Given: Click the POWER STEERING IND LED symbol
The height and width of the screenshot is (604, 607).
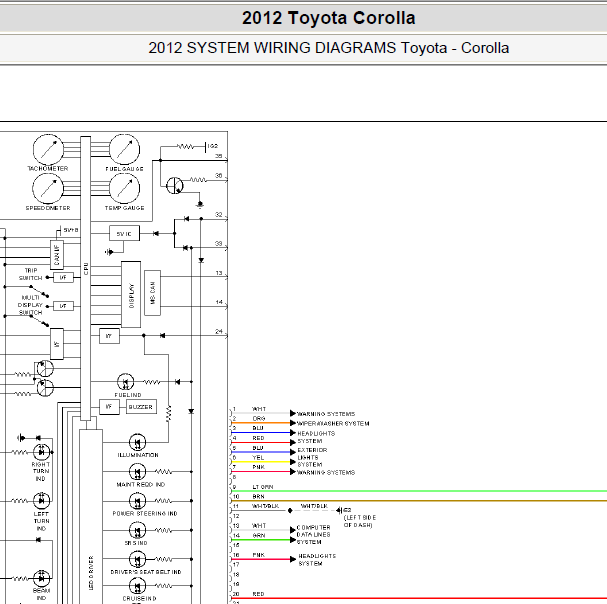Looking at the screenshot, I should point(137,501).
